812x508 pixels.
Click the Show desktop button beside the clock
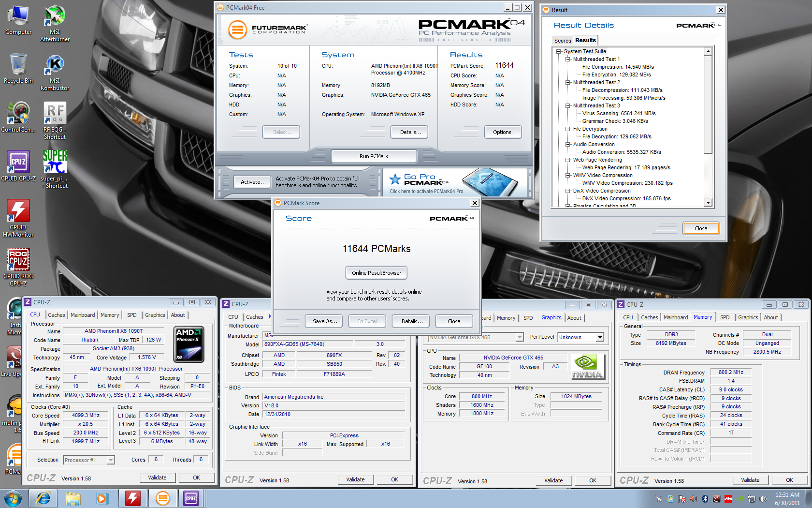click(809, 498)
